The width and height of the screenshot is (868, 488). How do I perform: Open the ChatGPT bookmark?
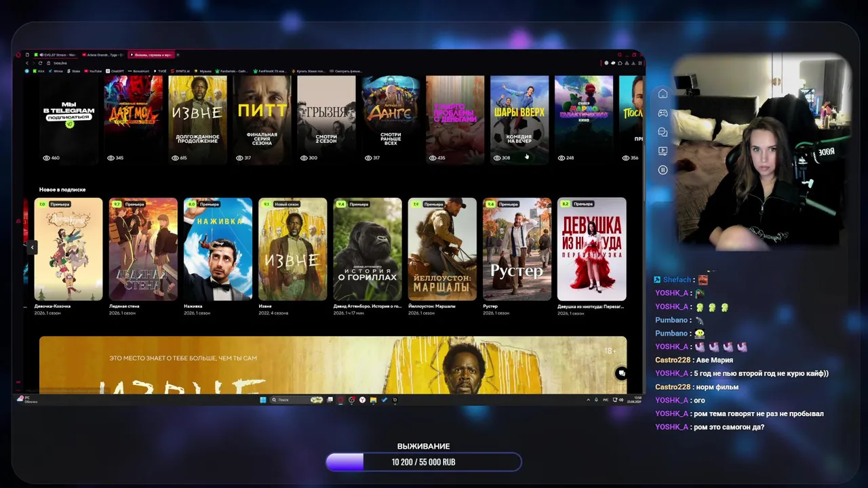click(114, 71)
